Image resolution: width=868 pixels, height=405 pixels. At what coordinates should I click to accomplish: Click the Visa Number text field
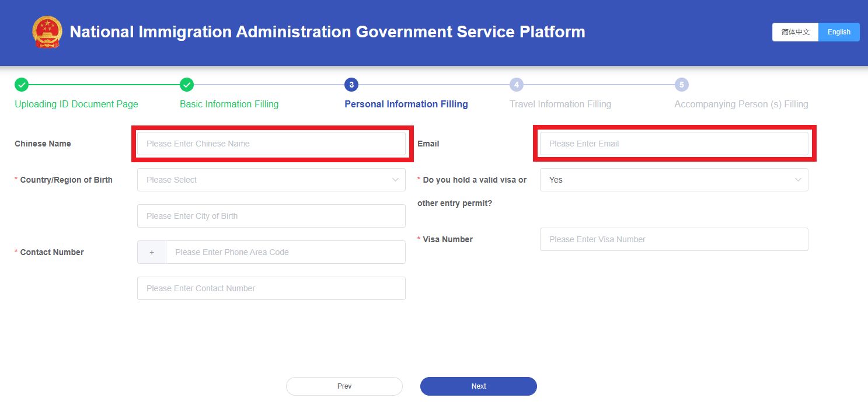point(674,239)
